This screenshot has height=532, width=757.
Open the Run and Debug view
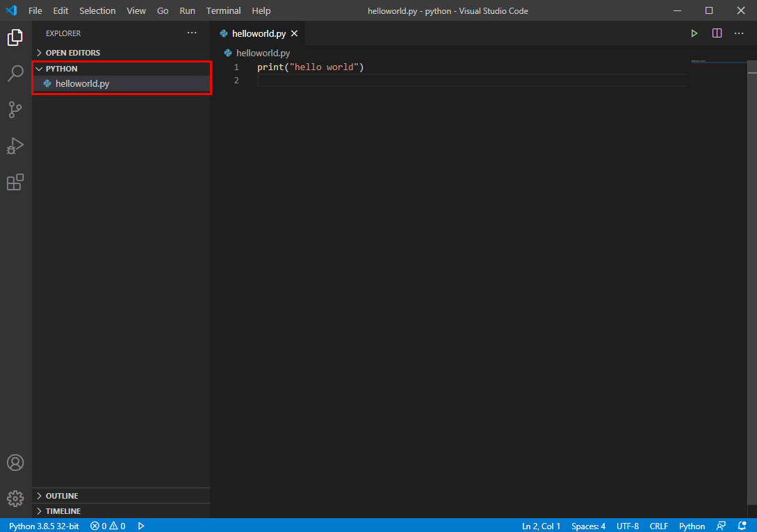tap(15, 146)
